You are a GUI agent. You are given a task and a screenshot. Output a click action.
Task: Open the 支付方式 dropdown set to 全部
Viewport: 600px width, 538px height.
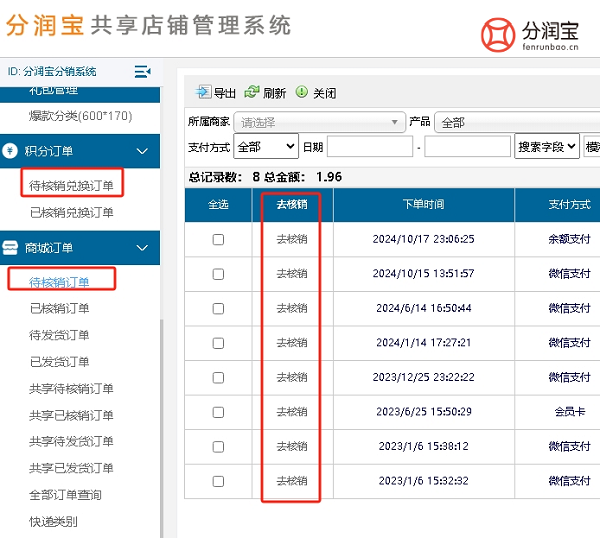265,147
